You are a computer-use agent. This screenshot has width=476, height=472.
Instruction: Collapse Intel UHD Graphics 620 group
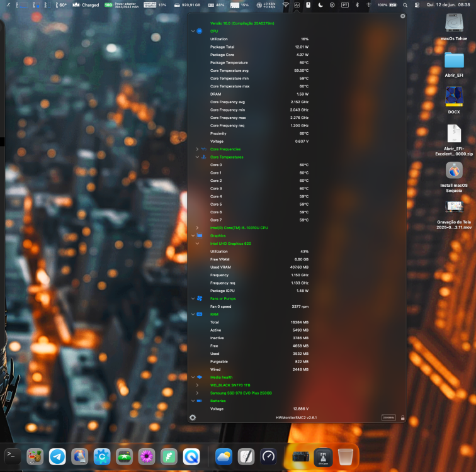tap(197, 244)
